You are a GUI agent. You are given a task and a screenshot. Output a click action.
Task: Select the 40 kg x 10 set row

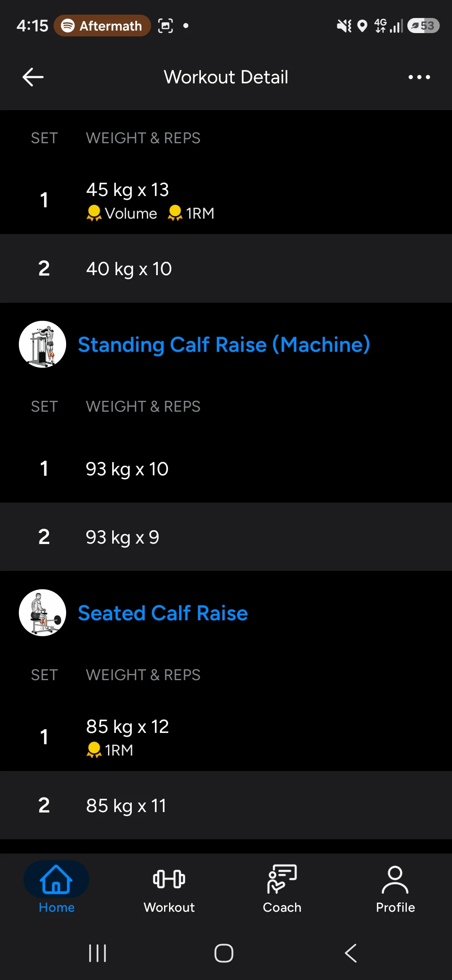click(226, 268)
